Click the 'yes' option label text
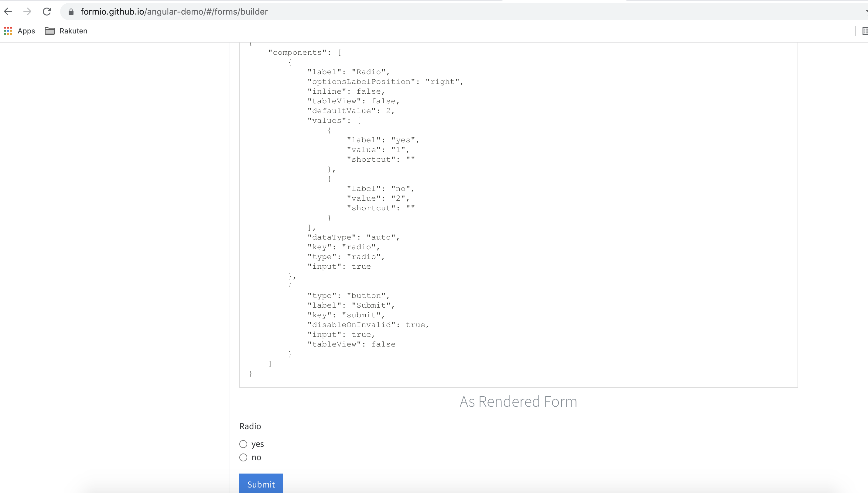This screenshot has height=493, width=868. pos(258,444)
